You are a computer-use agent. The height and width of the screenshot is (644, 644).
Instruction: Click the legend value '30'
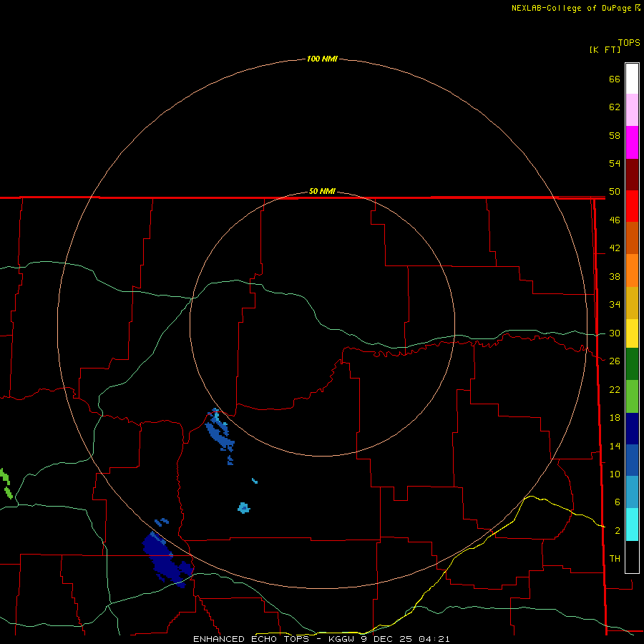615,333
